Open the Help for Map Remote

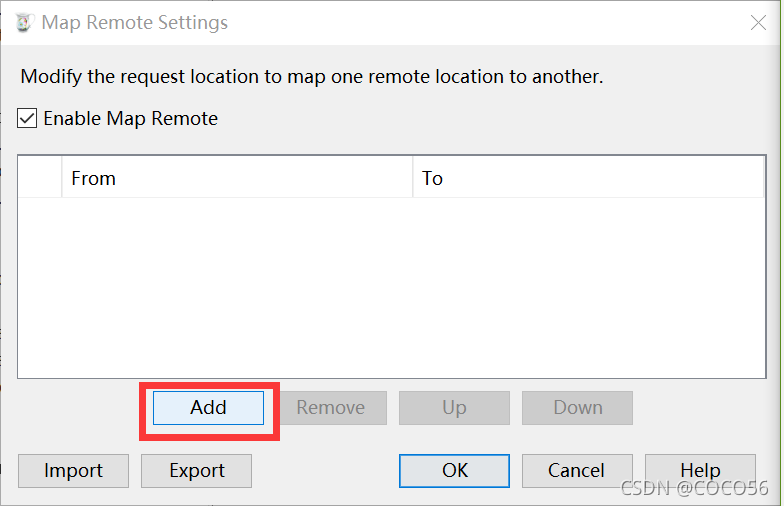700,471
